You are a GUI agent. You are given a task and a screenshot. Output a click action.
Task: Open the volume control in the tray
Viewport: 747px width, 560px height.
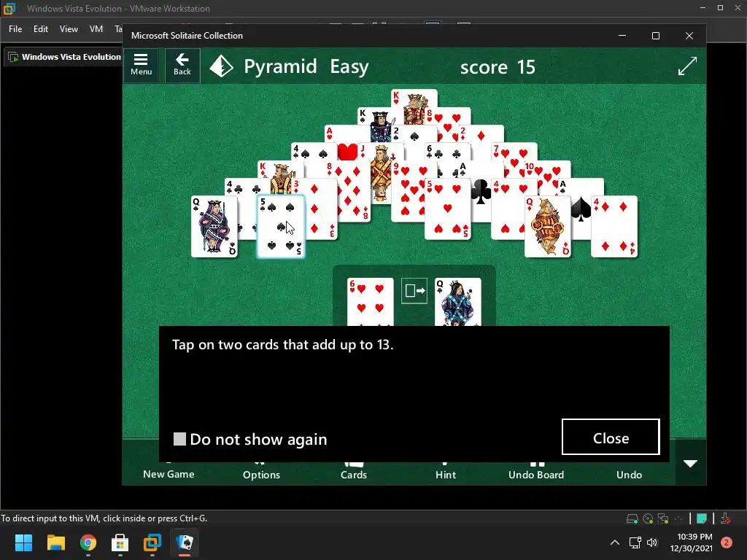tap(652, 542)
